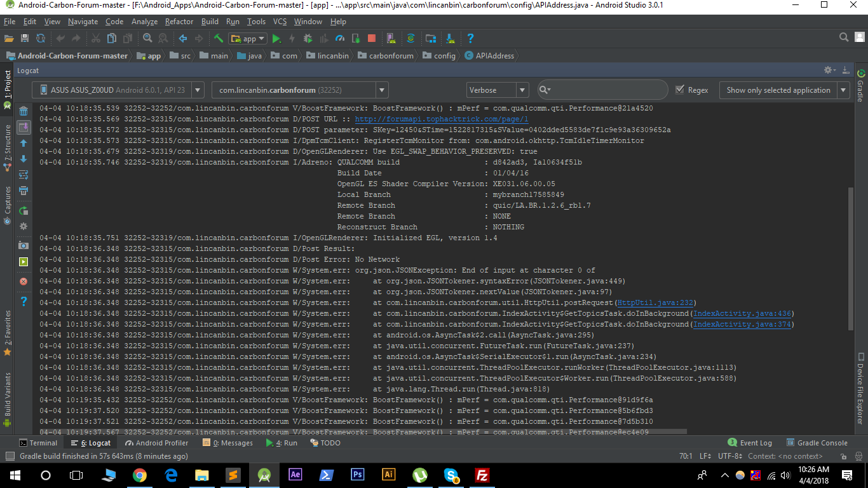The width and height of the screenshot is (868, 488).
Task: Click the logcat vertical scrollbar thumb
Action: pyautogui.click(x=851, y=259)
